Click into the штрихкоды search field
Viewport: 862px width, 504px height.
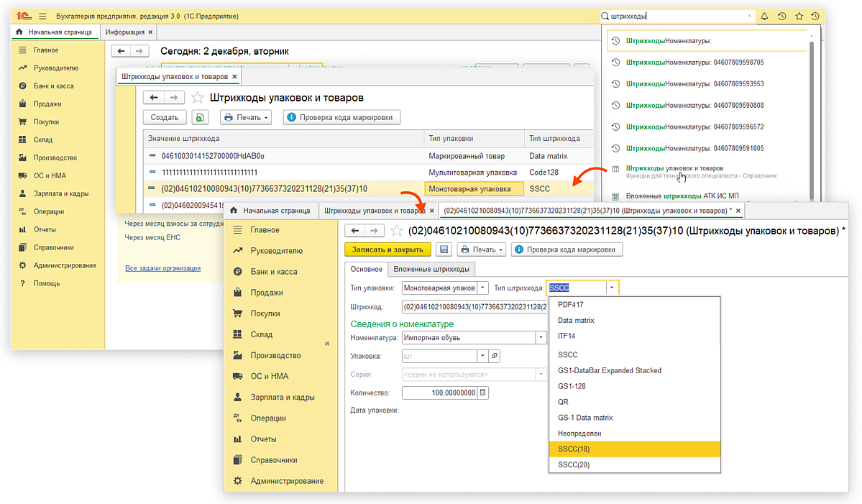pyautogui.click(x=676, y=16)
